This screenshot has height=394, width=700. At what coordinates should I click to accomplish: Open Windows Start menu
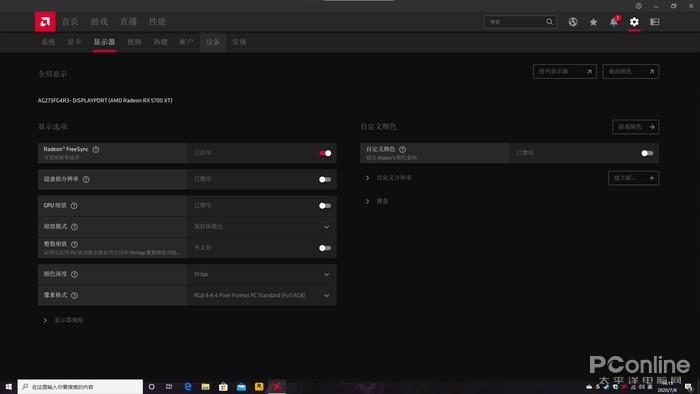coord(8,386)
